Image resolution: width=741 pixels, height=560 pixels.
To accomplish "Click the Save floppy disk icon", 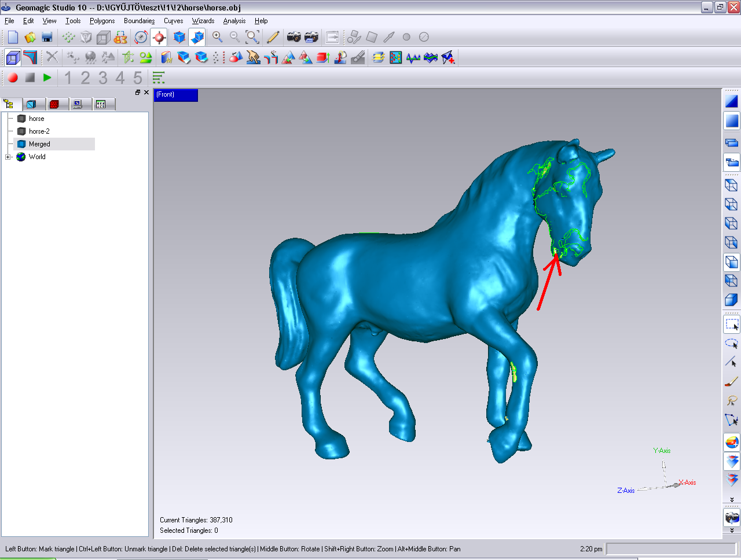I will [47, 37].
